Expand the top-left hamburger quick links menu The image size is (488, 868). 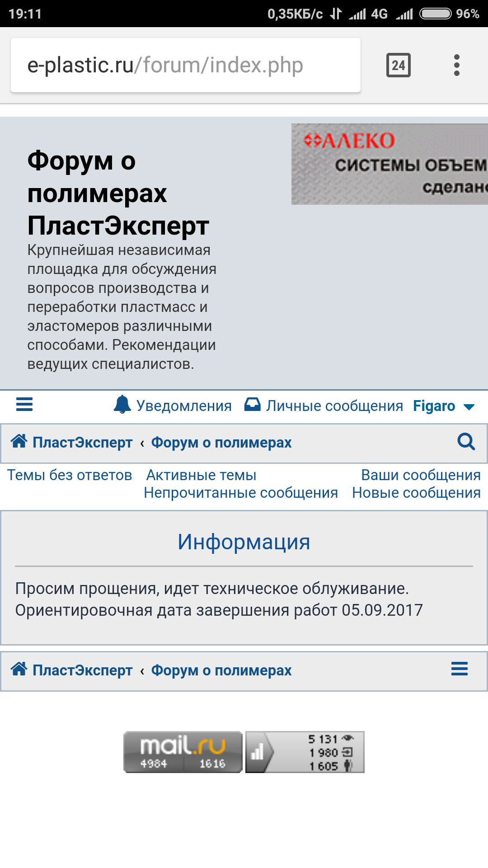pos(24,404)
